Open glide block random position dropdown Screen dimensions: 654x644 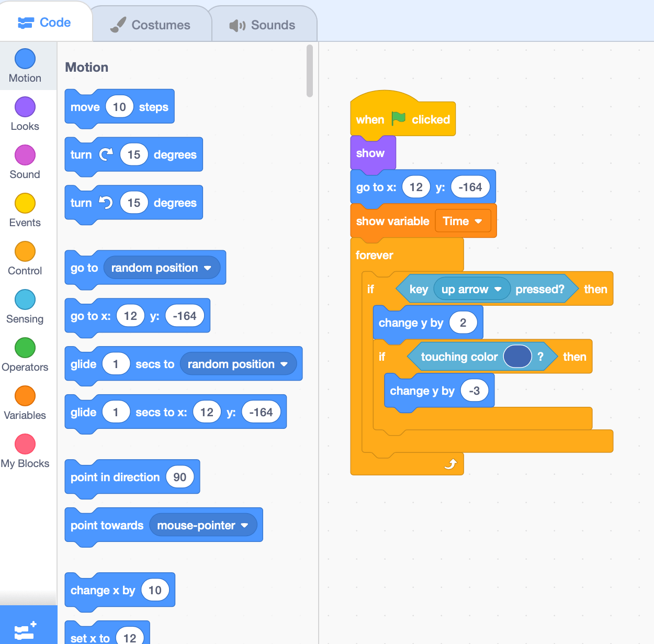(239, 364)
